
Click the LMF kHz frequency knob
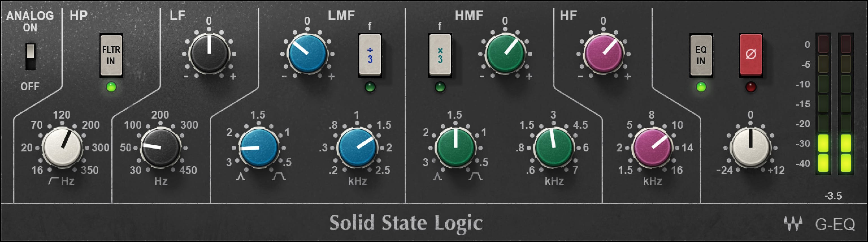click(x=357, y=147)
